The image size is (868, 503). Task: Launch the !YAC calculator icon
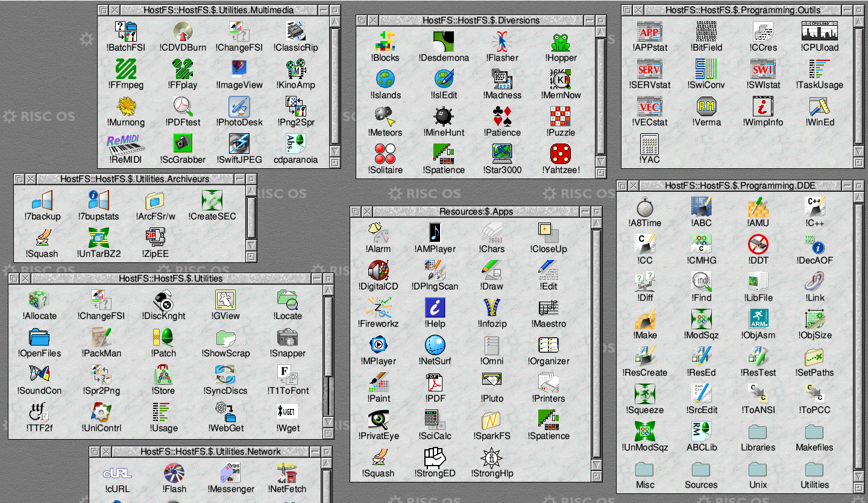(650, 144)
